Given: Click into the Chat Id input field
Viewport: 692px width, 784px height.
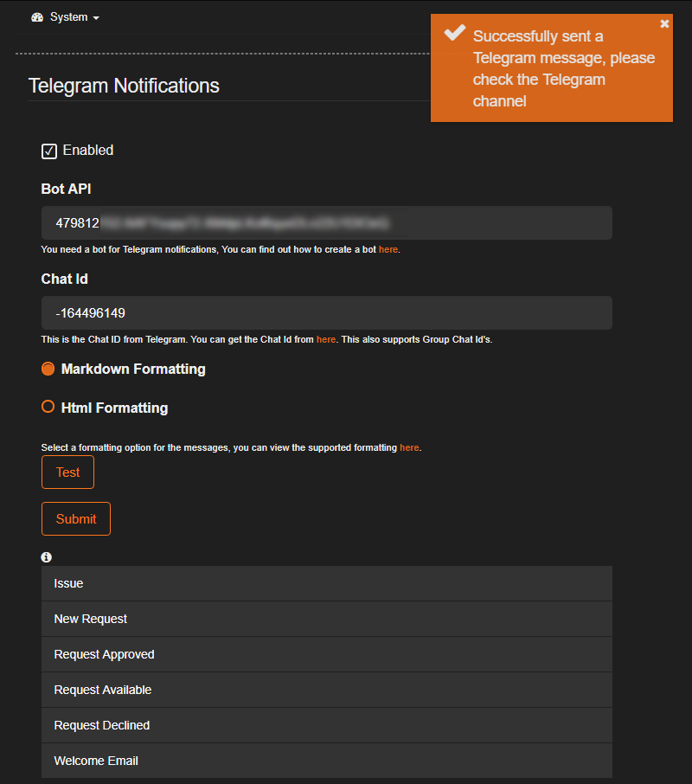Looking at the screenshot, I should pos(327,312).
